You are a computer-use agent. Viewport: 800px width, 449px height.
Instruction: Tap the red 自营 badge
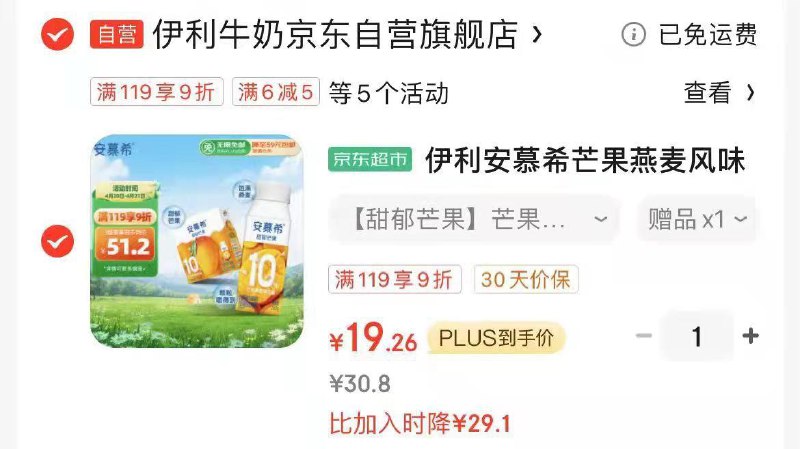117,34
